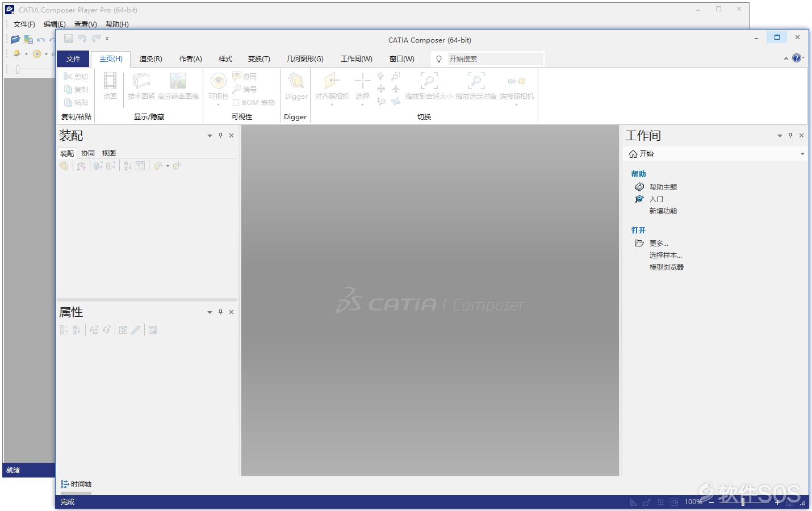This screenshot has height=511, width=812.
Task: Open the 窗口(W) ribbon tab
Action: tap(402, 59)
